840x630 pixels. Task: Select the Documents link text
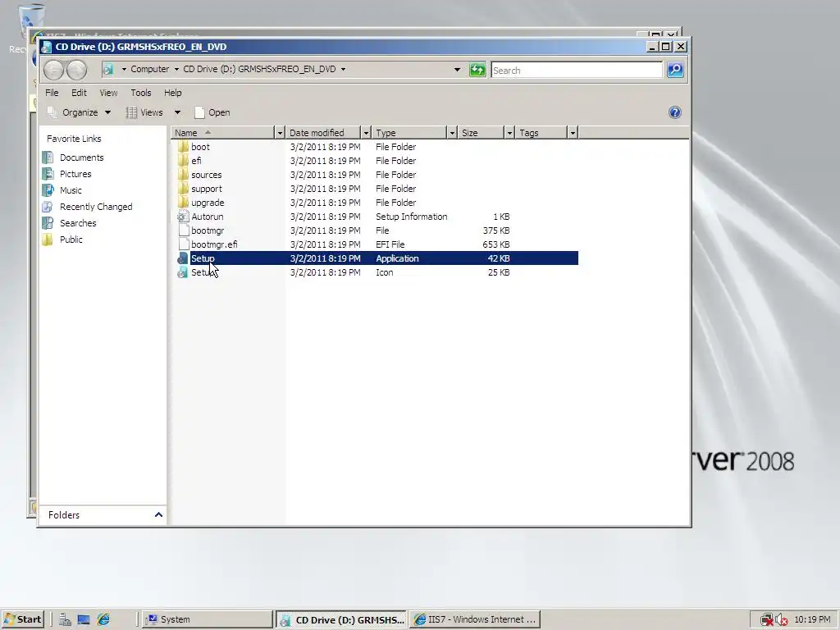point(81,157)
